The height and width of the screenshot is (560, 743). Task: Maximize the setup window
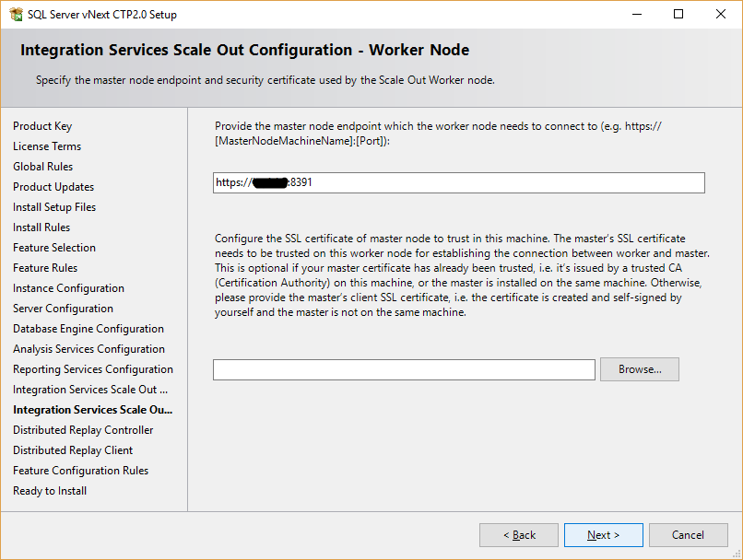[x=678, y=14]
